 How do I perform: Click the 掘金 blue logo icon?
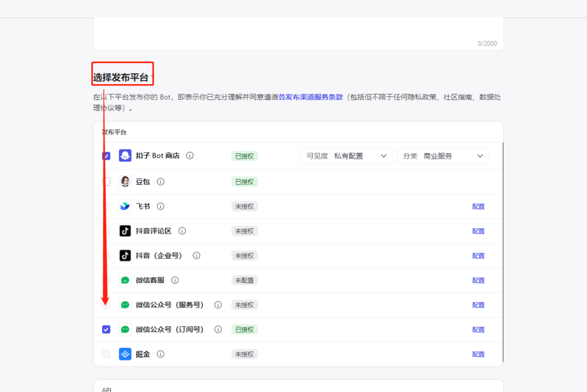pyautogui.click(x=125, y=354)
